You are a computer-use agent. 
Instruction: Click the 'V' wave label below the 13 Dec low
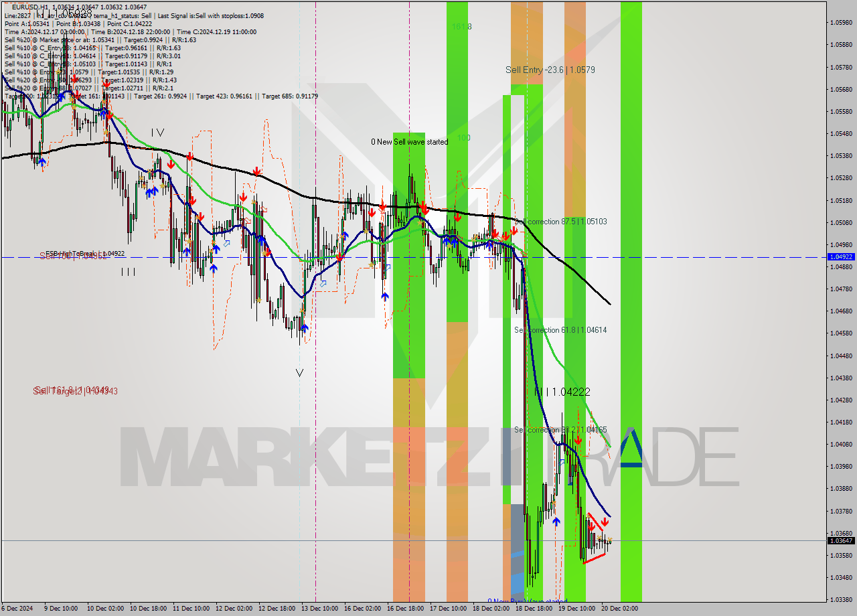click(299, 373)
